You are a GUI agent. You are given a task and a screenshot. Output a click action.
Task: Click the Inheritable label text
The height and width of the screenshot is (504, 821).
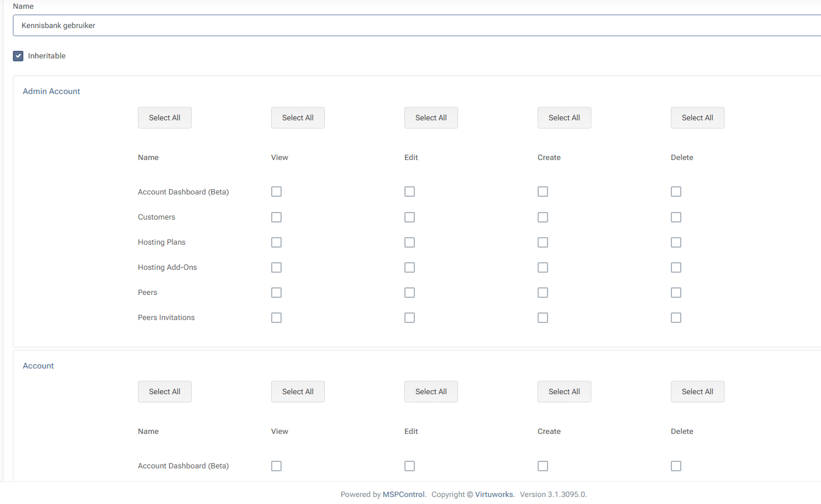[47, 56]
